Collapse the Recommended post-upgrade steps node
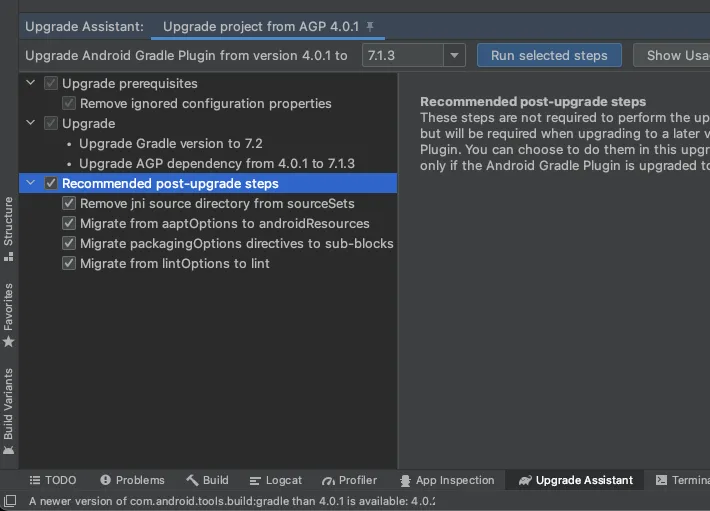Image resolution: width=710 pixels, height=511 pixels. click(31, 183)
